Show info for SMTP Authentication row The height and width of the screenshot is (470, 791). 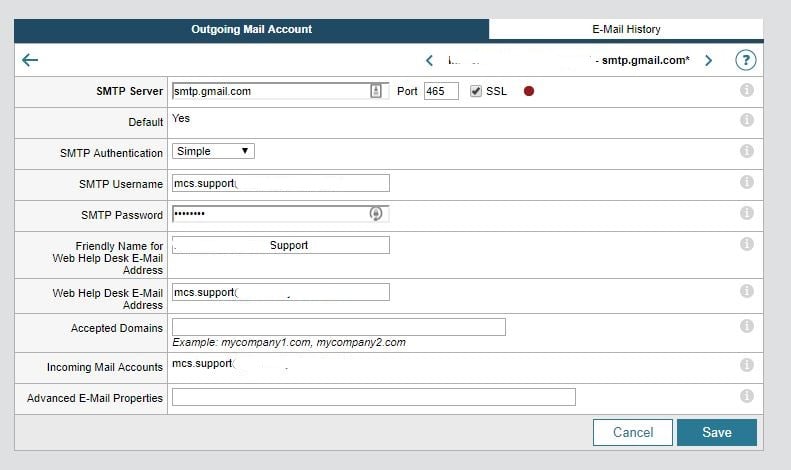tap(747, 151)
